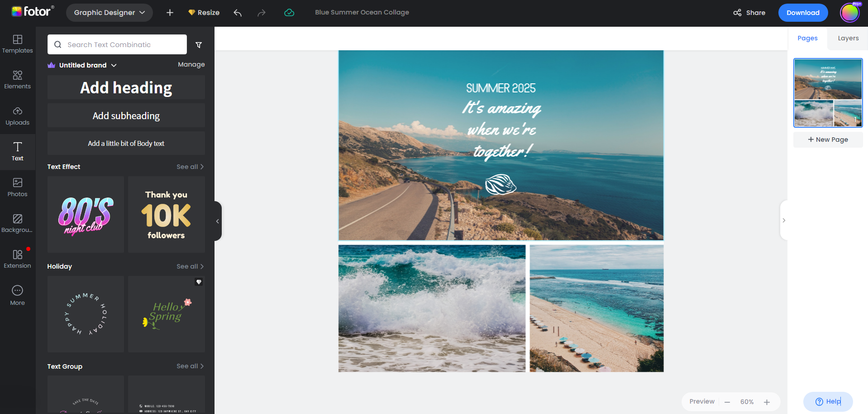The height and width of the screenshot is (414, 868).
Task: Expand Holiday via See all
Action: pos(190,266)
